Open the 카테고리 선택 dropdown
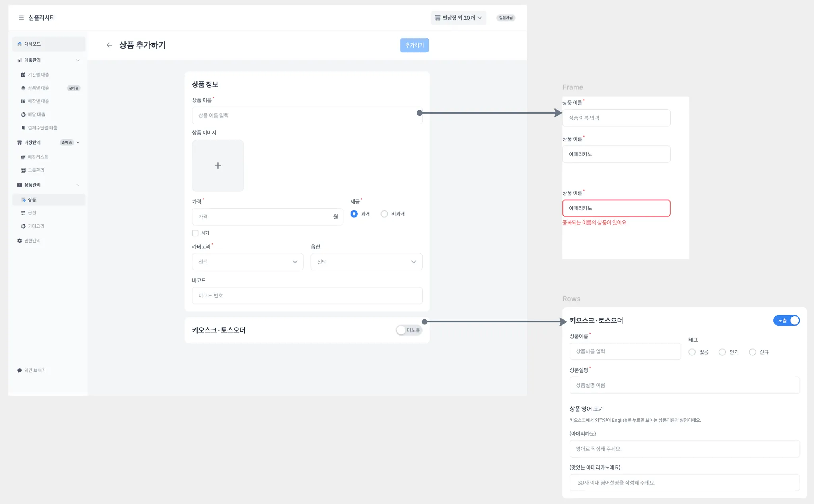The image size is (814, 504). 248,262
